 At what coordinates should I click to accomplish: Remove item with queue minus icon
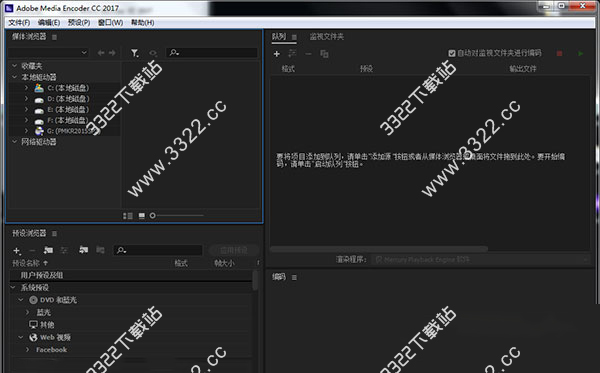pos(308,54)
